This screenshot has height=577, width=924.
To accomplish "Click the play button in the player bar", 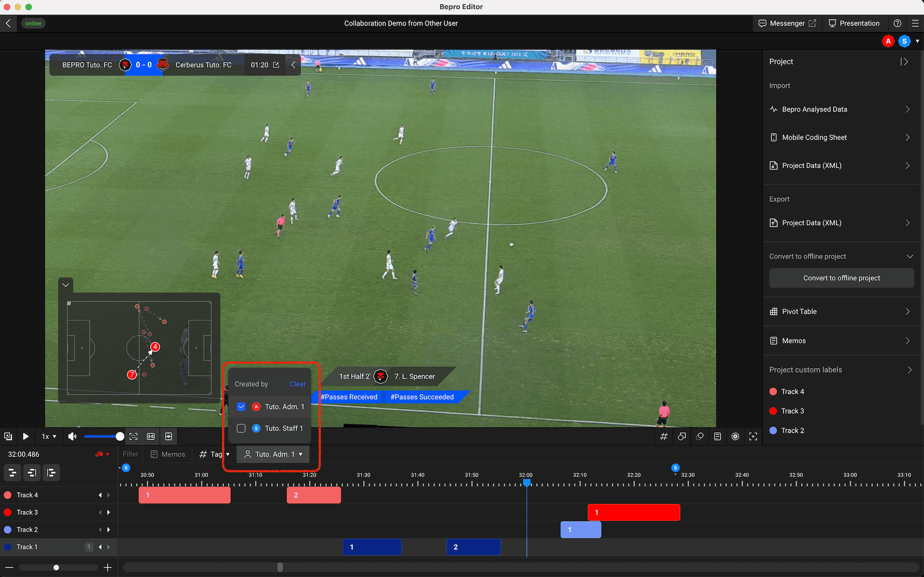I will coord(26,436).
